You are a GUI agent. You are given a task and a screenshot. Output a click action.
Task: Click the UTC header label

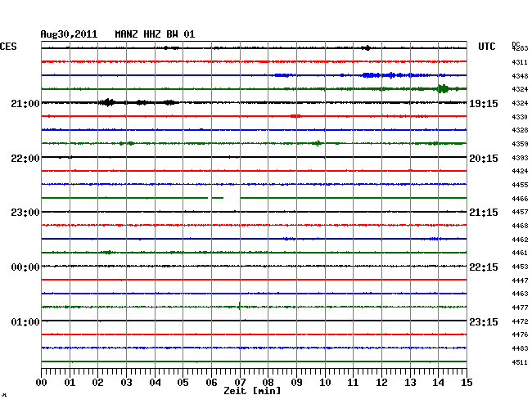point(487,47)
